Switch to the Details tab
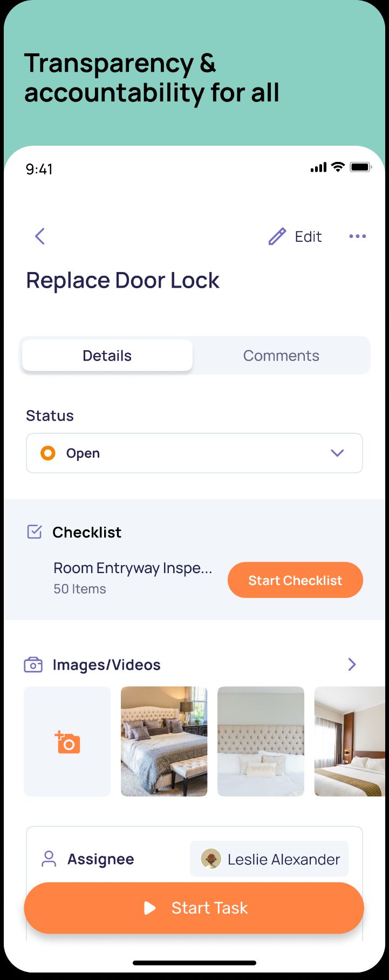389x980 pixels. click(107, 356)
